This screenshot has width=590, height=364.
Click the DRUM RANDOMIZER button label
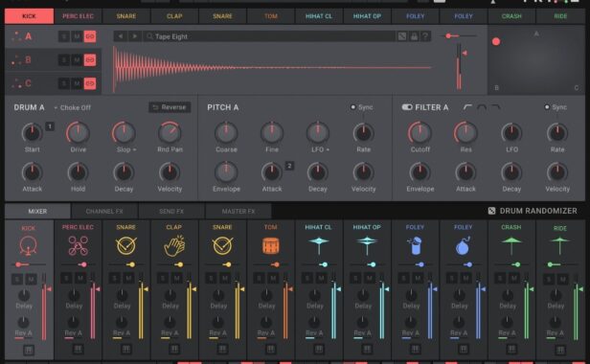pos(538,211)
